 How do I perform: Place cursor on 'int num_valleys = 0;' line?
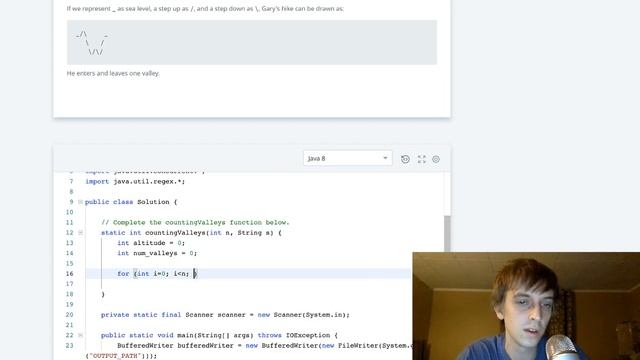pos(157,253)
